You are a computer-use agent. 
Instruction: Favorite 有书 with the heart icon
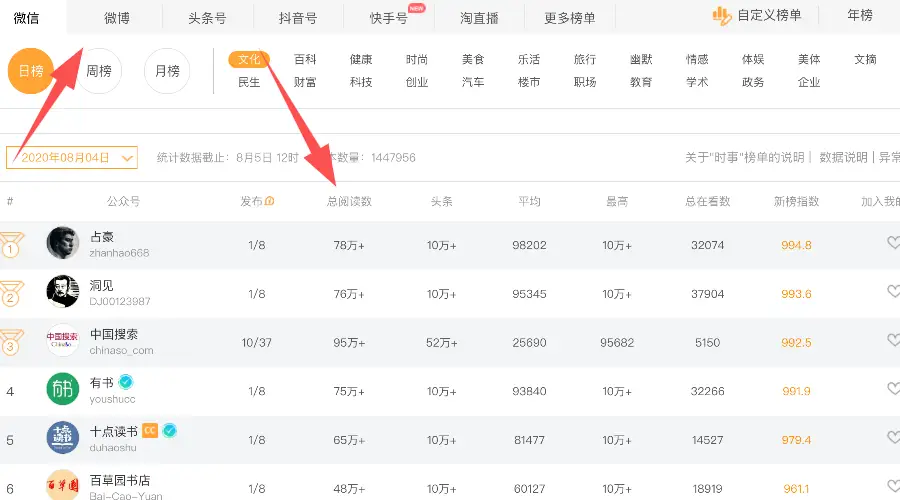pos(893,389)
